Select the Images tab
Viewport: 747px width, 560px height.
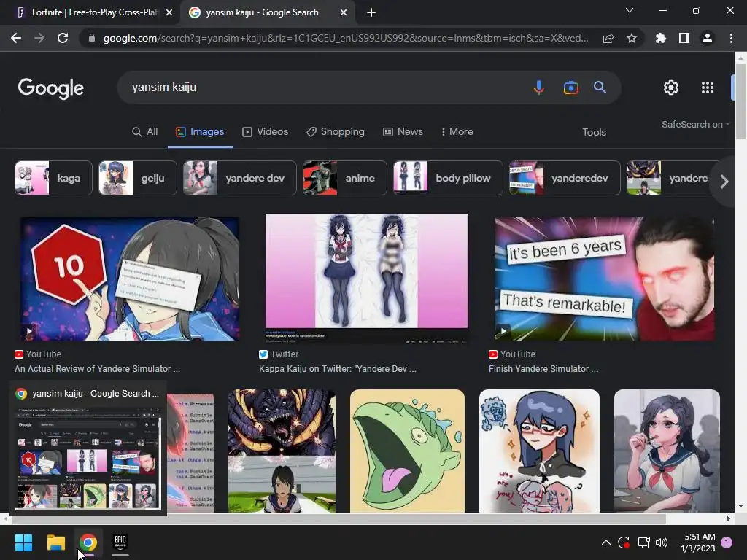tap(200, 132)
